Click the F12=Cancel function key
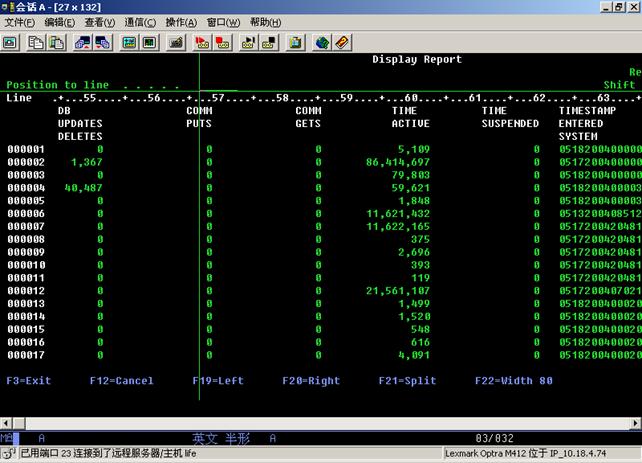 click(x=122, y=381)
